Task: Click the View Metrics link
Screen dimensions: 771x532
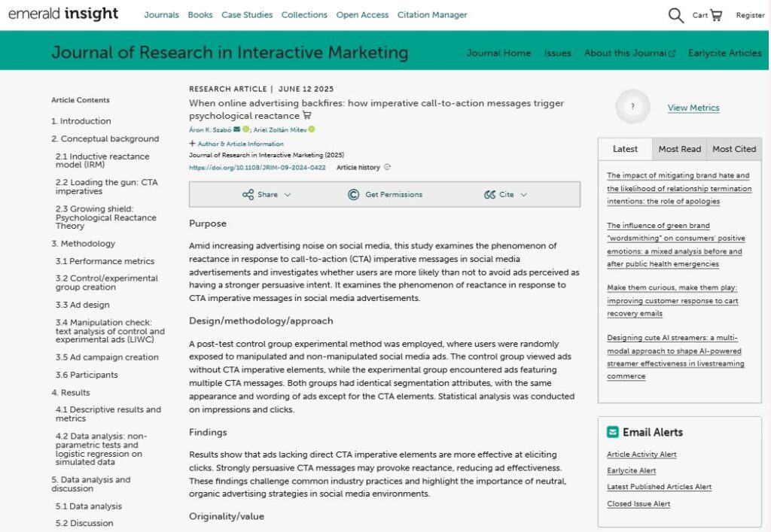Action: pyautogui.click(x=693, y=108)
